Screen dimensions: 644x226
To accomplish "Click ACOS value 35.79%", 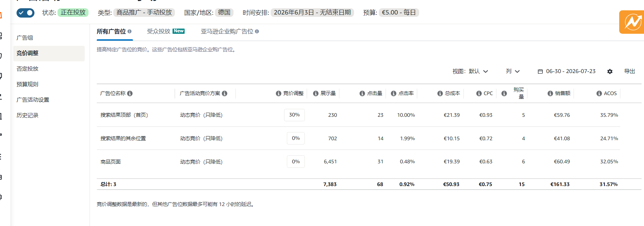I will click(609, 115).
